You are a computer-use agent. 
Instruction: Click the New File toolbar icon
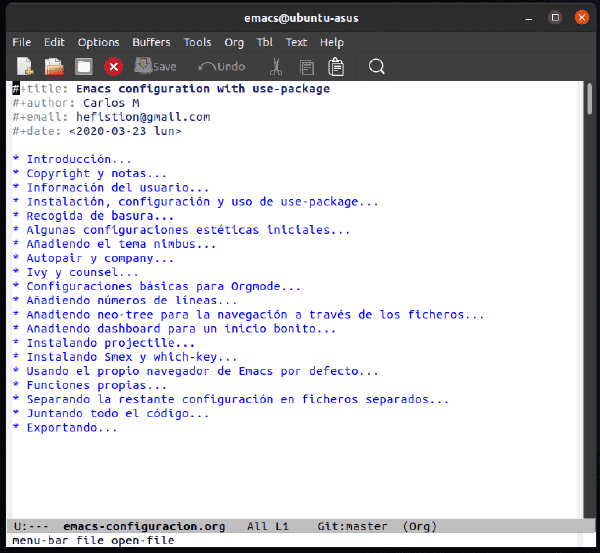[25, 67]
